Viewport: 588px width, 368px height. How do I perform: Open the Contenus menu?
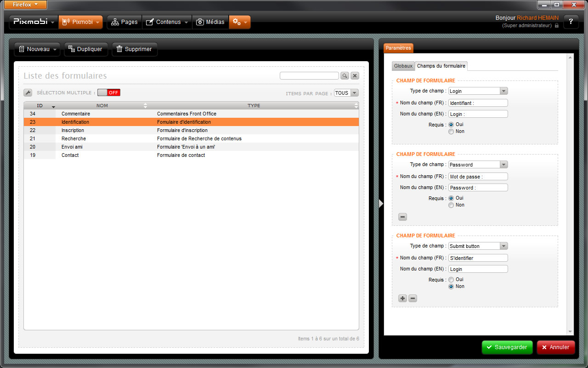pos(167,22)
